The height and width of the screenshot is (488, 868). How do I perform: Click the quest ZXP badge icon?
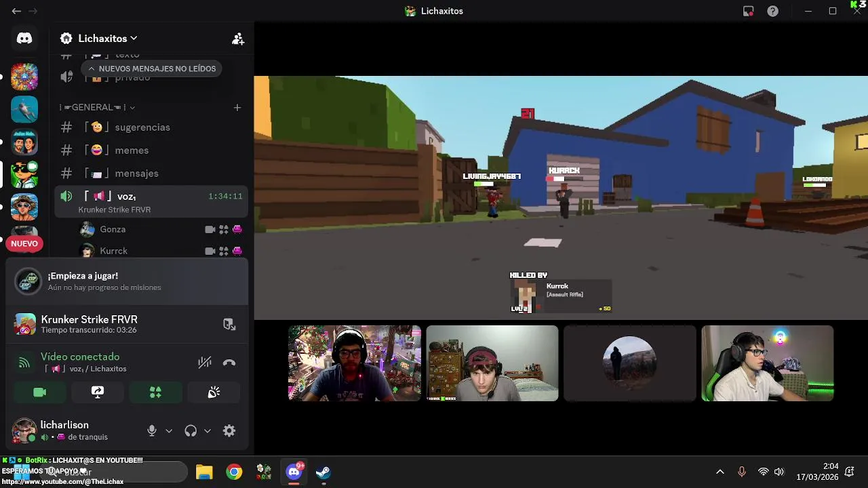(x=28, y=281)
